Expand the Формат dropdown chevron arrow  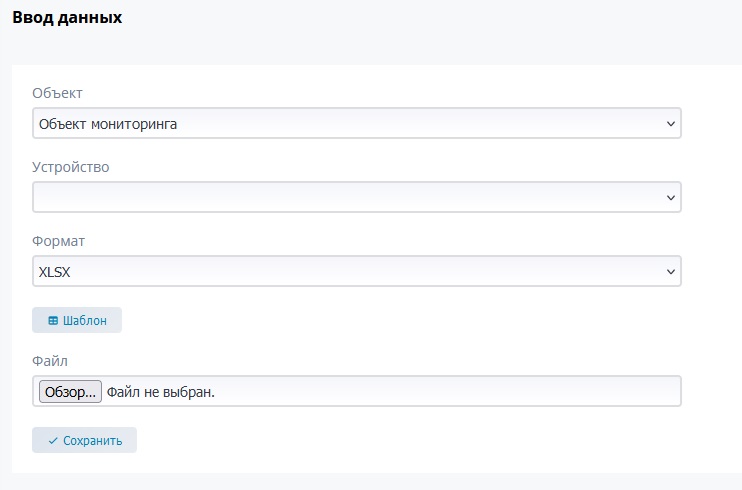[x=670, y=271]
